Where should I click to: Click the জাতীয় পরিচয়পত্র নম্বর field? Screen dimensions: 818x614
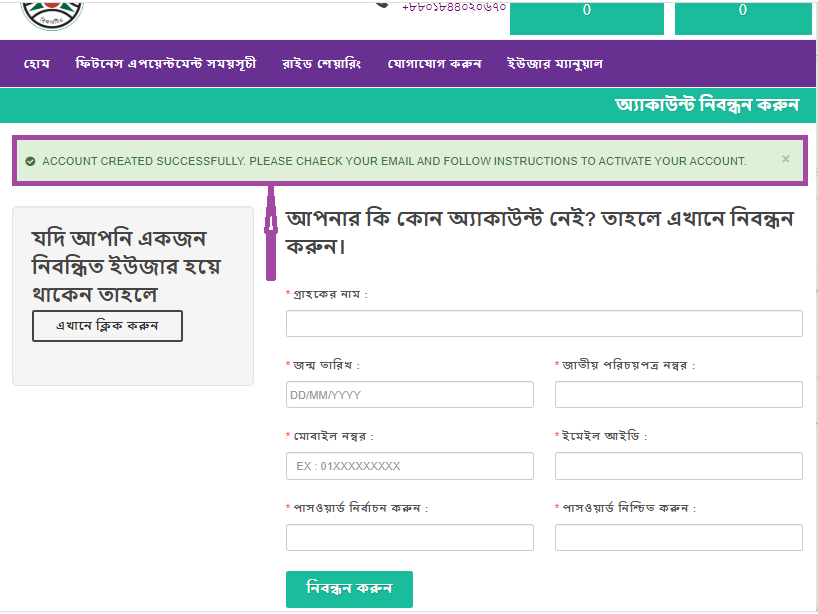[678, 395]
